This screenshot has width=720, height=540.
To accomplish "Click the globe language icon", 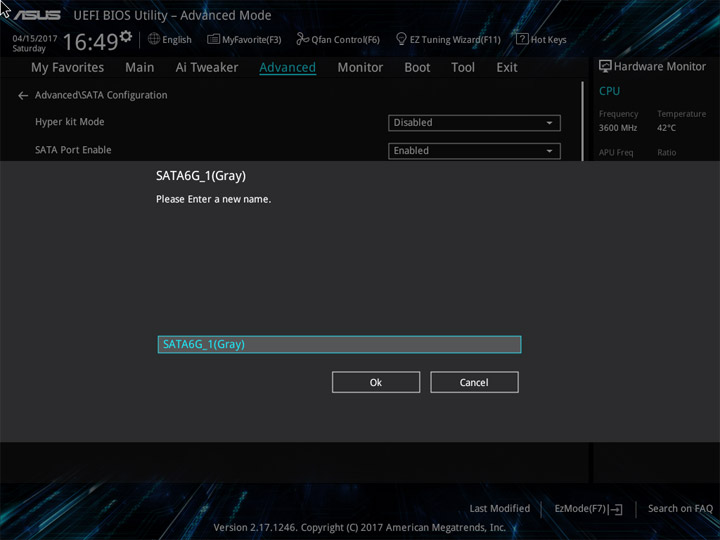I will [x=154, y=39].
